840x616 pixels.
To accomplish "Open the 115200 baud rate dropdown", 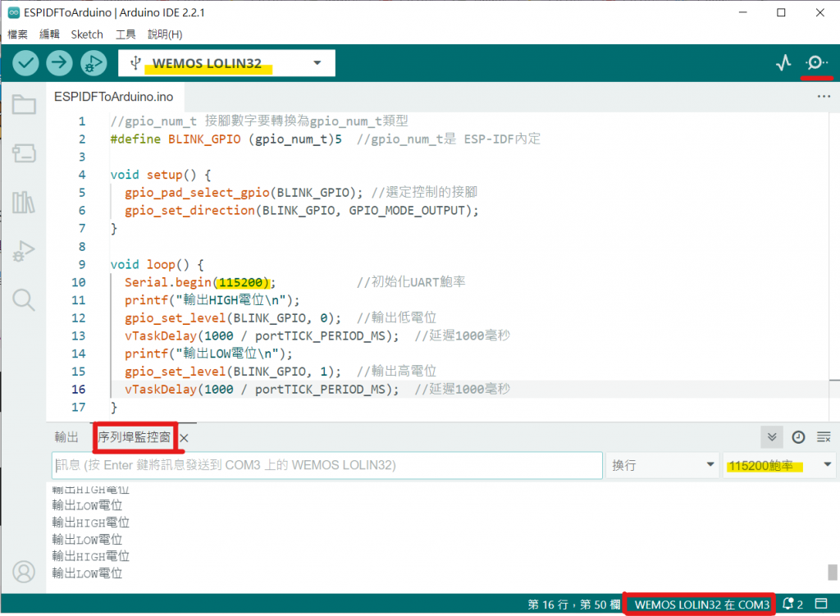I will coord(779,465).
